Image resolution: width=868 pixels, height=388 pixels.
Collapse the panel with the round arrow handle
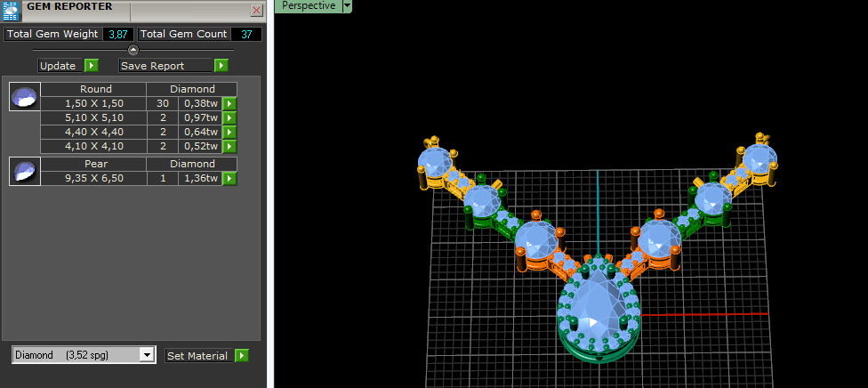tap(133, 50)
